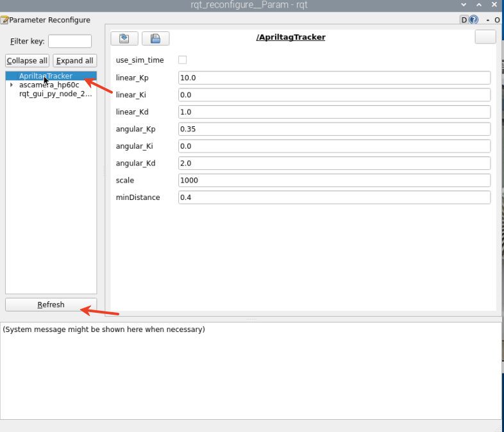This screenshot has width=504, height=432.
Task: Click the angular_Kd value field
Action: pyautogui.click(x=334, y=163)
